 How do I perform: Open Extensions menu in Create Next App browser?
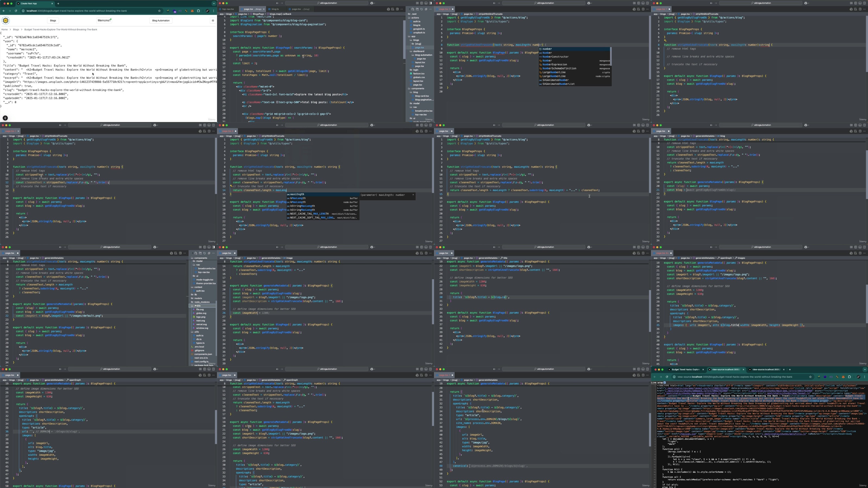pos(199,11)
